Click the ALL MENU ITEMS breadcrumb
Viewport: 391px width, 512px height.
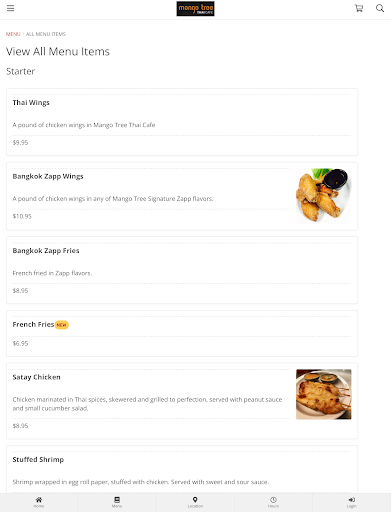pyautogui.click(x=46, y=34)
